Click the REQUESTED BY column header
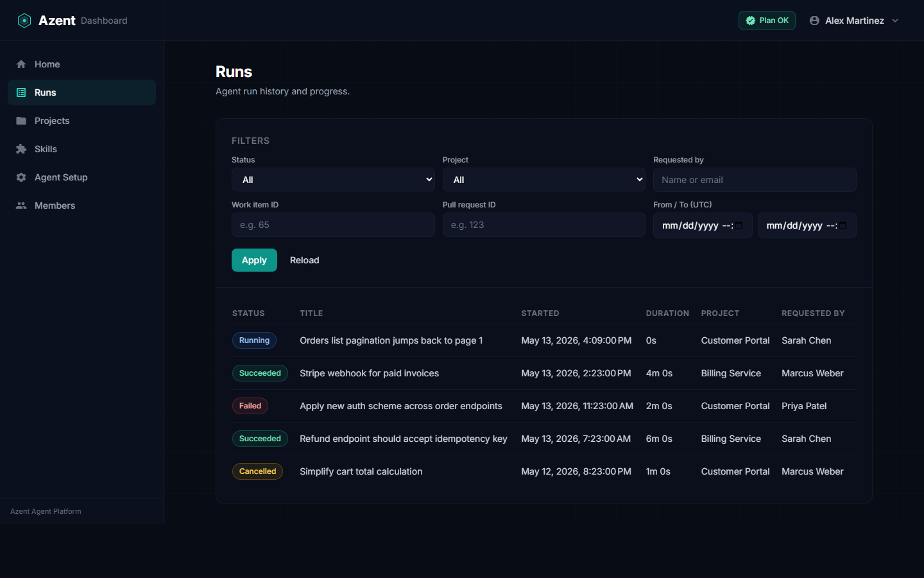Screen dimensions: 924x578 click(x=813, y=313)
